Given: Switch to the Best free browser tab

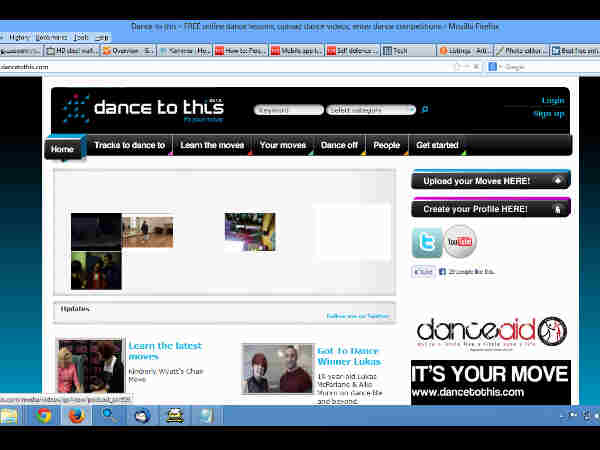Looking at the screenshot, I should pyautogui.click(x=575, y=51).
